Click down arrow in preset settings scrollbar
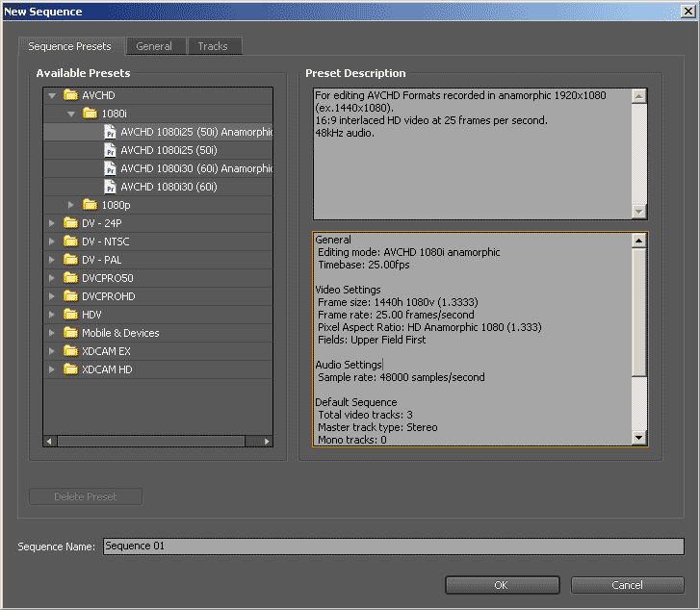 [x=639, y=438]
